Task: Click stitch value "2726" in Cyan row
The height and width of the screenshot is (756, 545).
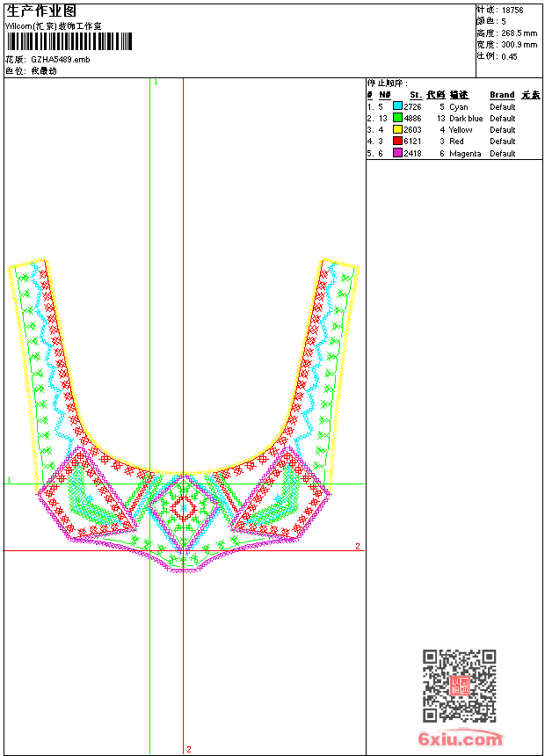Action: point(412,107)
